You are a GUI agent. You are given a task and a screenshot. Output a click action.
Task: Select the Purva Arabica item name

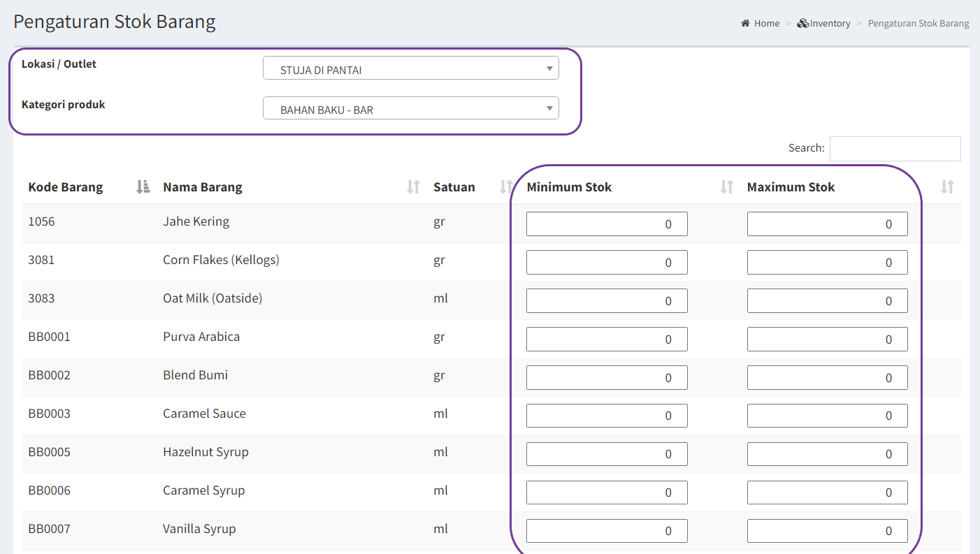pyautogui.click(x=201, y=337)
